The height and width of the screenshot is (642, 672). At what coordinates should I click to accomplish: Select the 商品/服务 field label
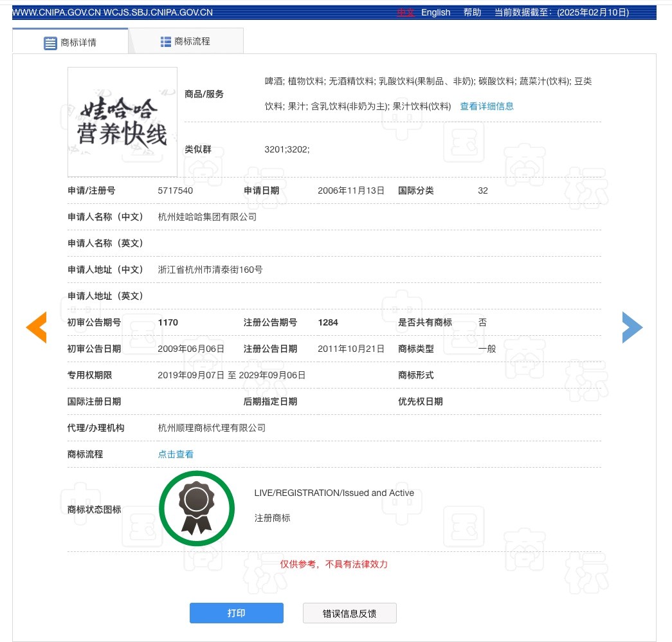(204, 94)
